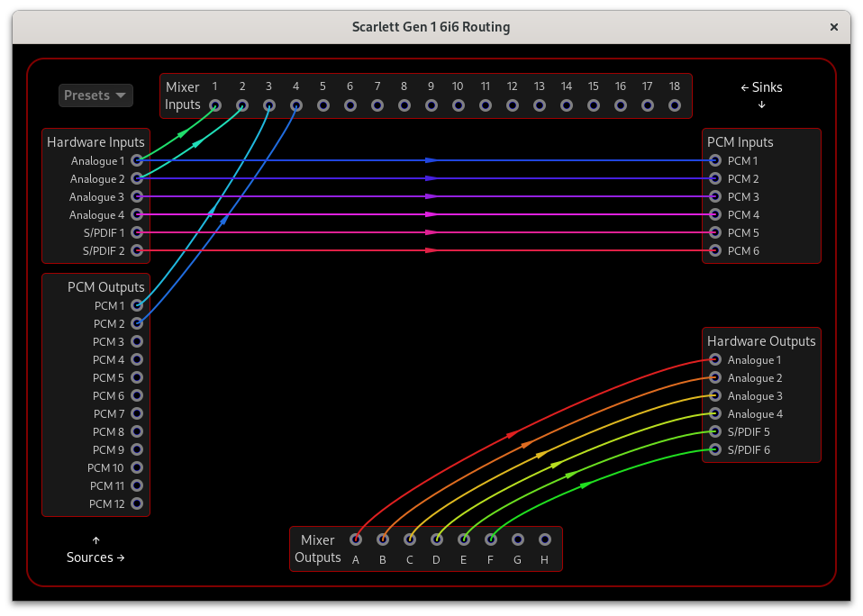Click the Mixer Input 18 socket
The height and width of the screenshot is (616, 863).
(x=674, y=105)
